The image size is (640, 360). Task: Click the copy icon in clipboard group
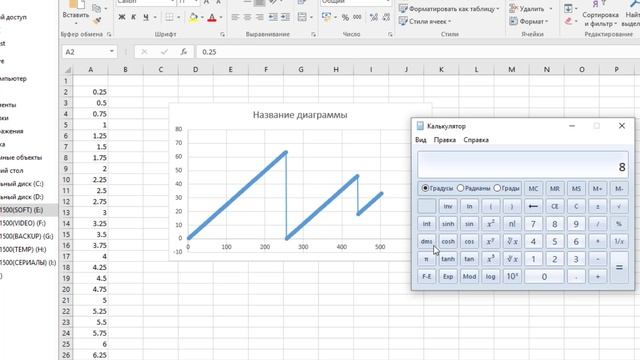[x=96, y=8]
